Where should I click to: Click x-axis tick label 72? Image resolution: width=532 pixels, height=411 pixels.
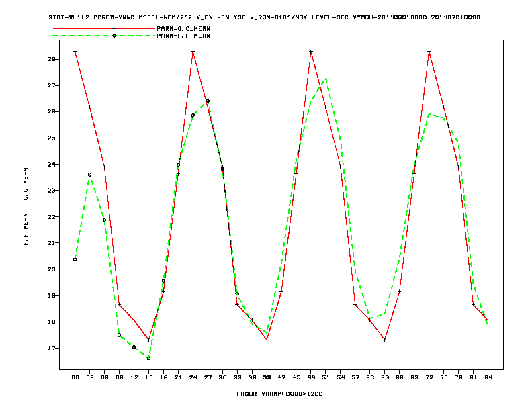pyautogui.click(x=429, y=377)
